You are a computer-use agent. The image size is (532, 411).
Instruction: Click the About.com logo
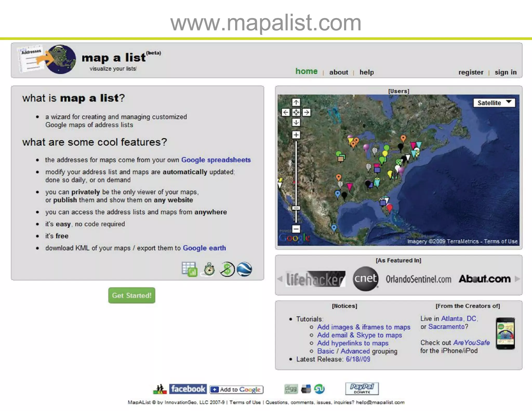tap(485, 279)
